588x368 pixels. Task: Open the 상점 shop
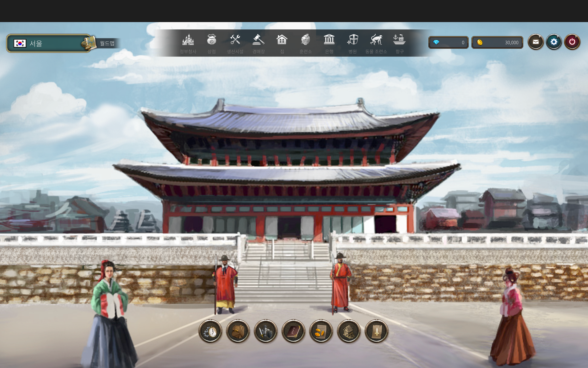point(211,44)
